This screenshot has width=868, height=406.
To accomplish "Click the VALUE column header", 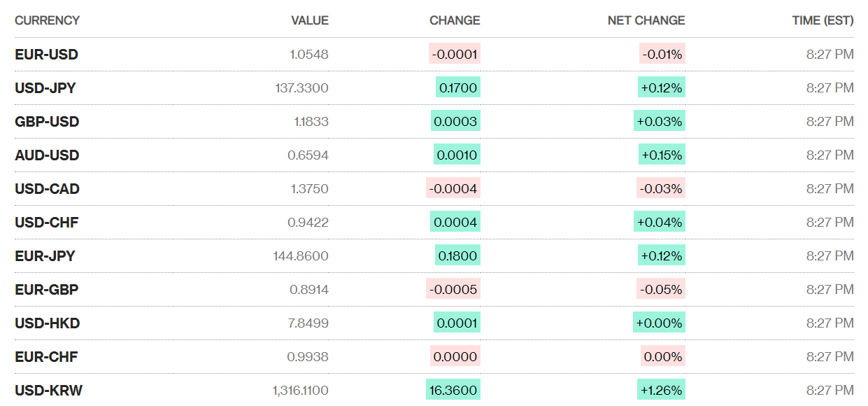I will (x=309, y=20).
